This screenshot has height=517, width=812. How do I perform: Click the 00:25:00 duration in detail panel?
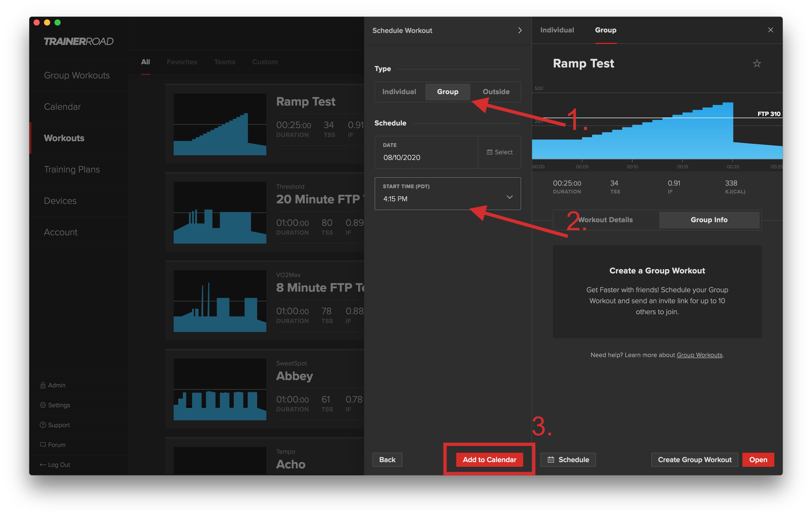tap(567, 183)
